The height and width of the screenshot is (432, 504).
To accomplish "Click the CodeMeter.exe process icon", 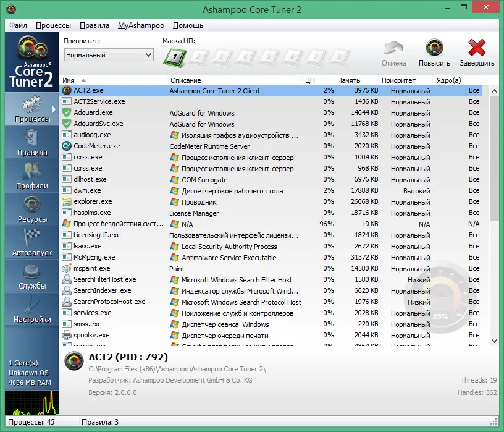I will click(67, 146).
